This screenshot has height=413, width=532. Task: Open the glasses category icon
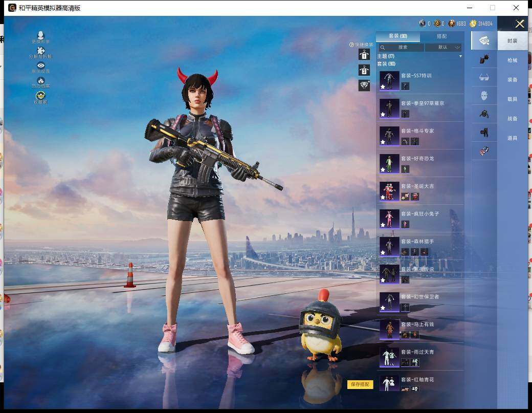[x=484, y=77]
